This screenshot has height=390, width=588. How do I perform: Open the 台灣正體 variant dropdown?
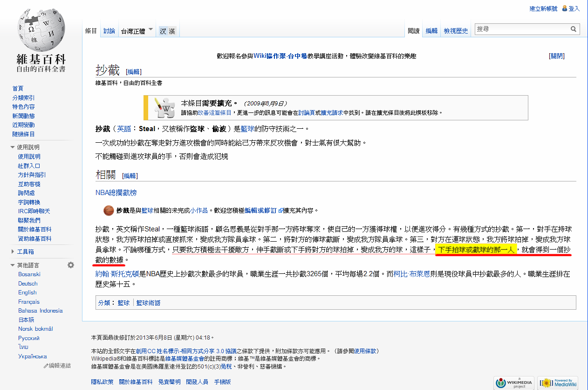pyautogui.click(x=137, y=31)
